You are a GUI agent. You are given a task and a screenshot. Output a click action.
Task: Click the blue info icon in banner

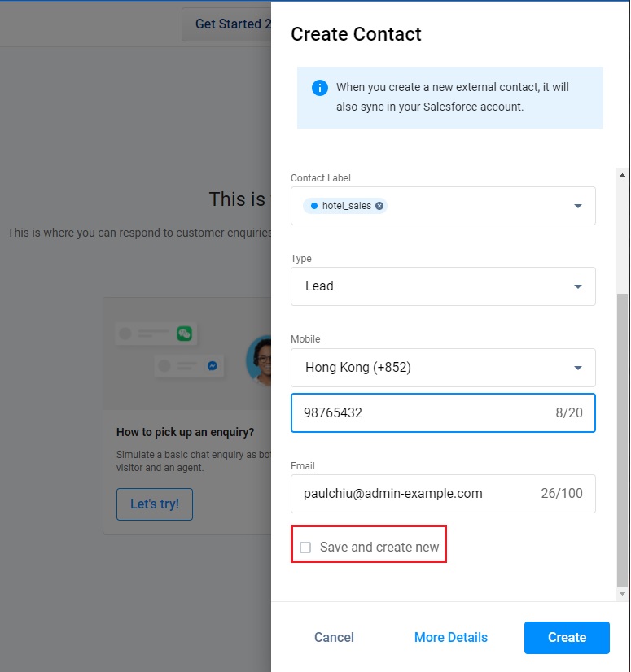click(320, 88)
